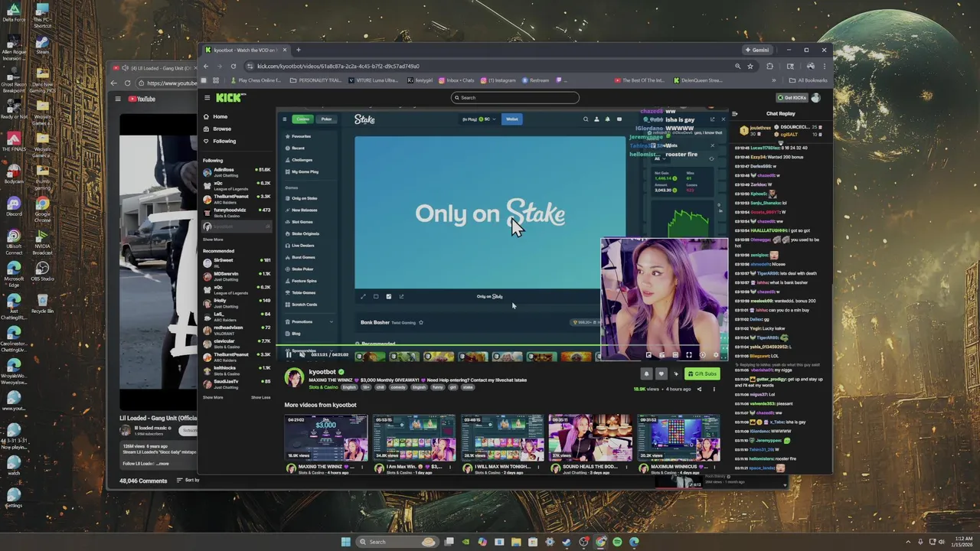980x551 pixels.
Task: Open Discord desktop shortcut
Action: 13,207
